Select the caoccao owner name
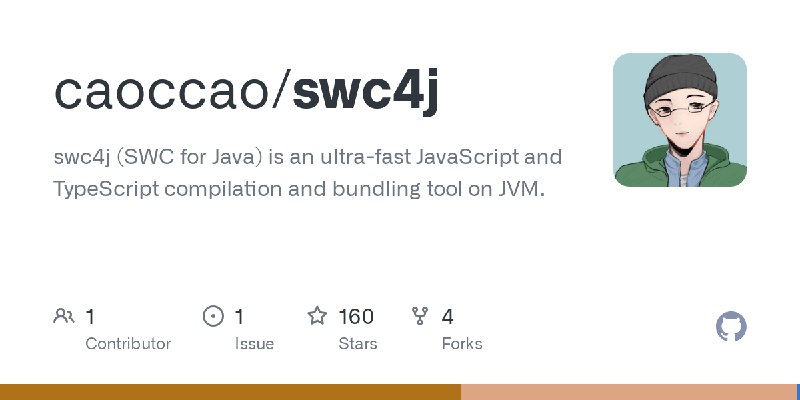Viewport: 800px width, 400px height. [162, 92]
